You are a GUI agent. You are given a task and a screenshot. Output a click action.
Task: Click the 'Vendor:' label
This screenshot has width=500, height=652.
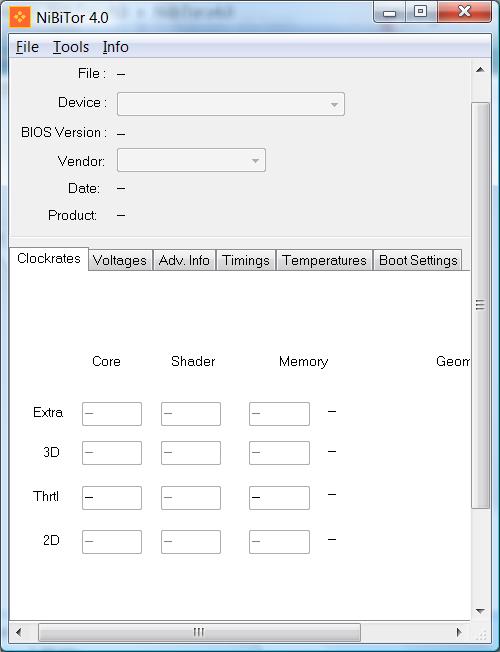point(81,161)
